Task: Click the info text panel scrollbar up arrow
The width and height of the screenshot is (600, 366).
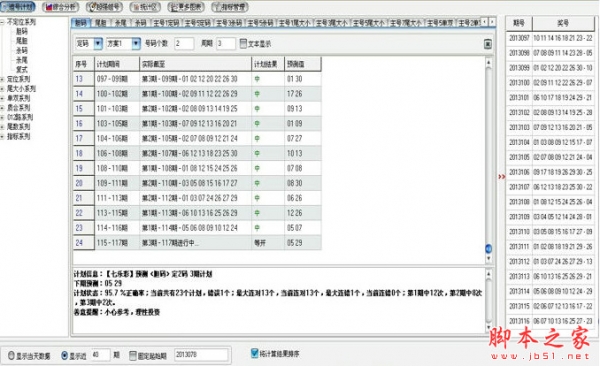Action: [x=489, y=274]
